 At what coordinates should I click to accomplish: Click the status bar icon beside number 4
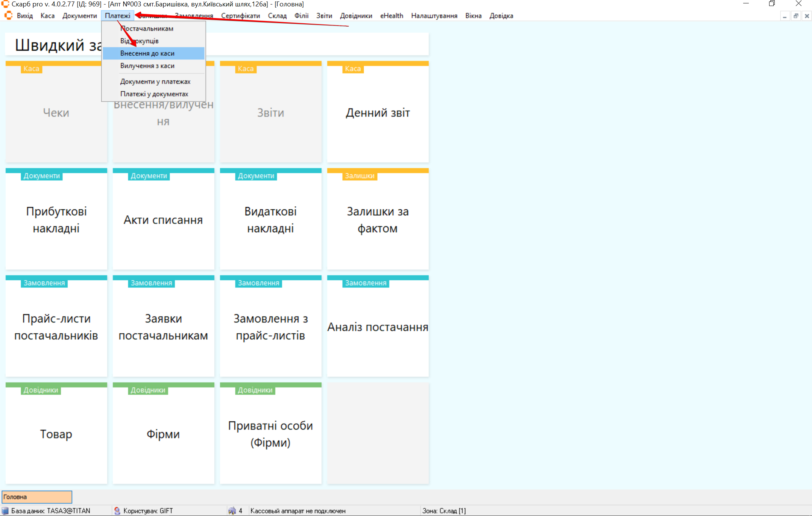pos(232,511)
